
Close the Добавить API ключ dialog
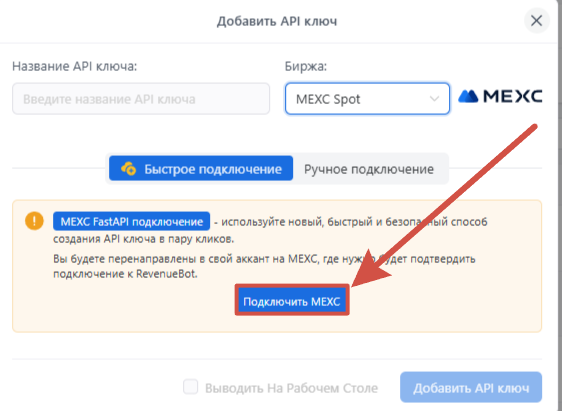[x=537, y=21]
